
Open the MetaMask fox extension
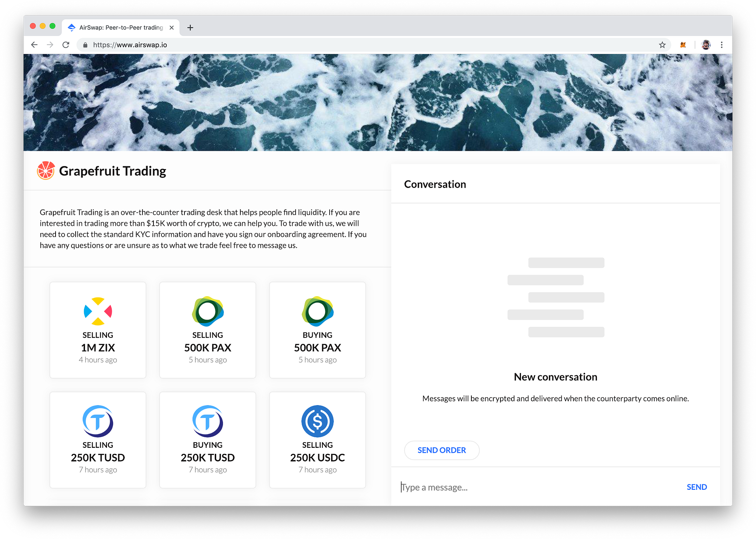click(x=683, y=45)
